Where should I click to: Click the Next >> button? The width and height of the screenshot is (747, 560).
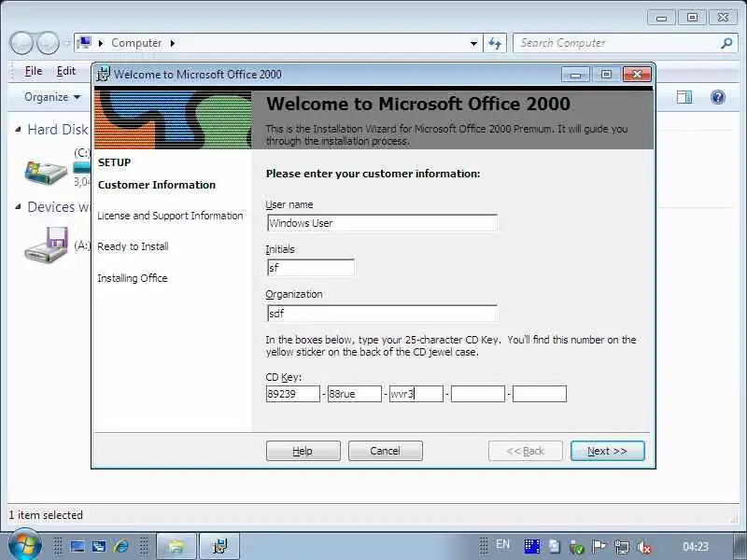[x=608, y=451]
